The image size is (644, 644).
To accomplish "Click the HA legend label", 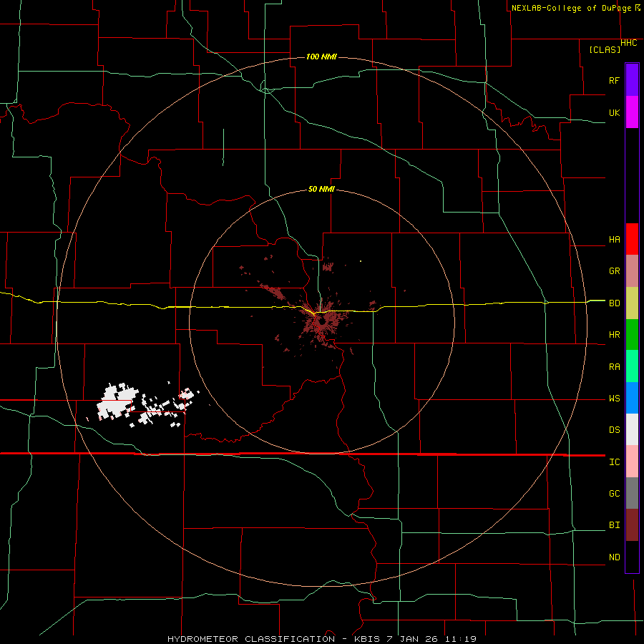I will pyautogui.click(x=614, y=240).
